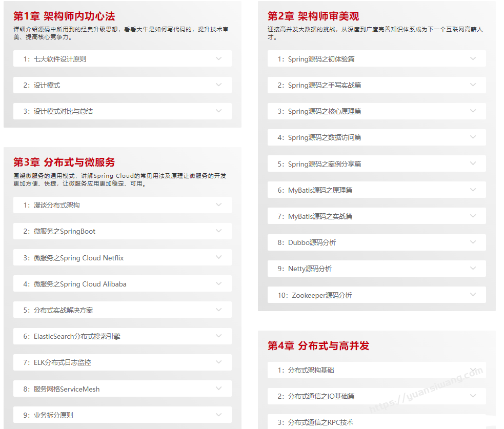
Task: Expand the 分布式架构基础 chevron
Action: click(473, 370)
